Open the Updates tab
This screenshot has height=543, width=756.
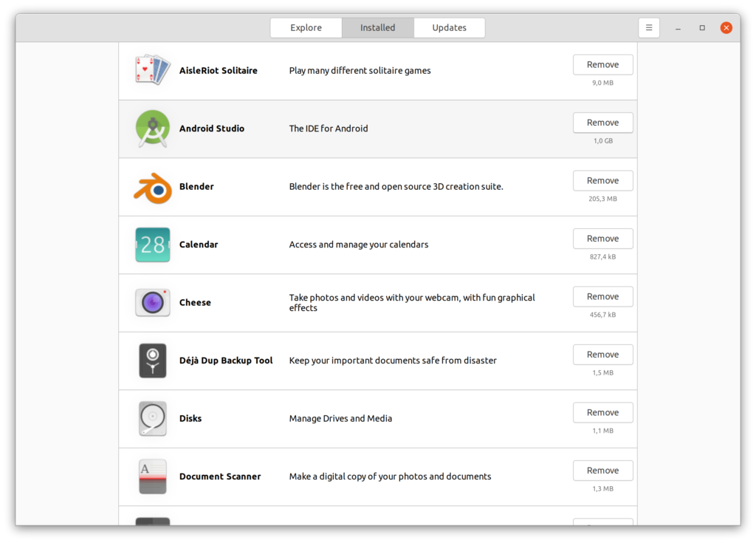point(450,28)
